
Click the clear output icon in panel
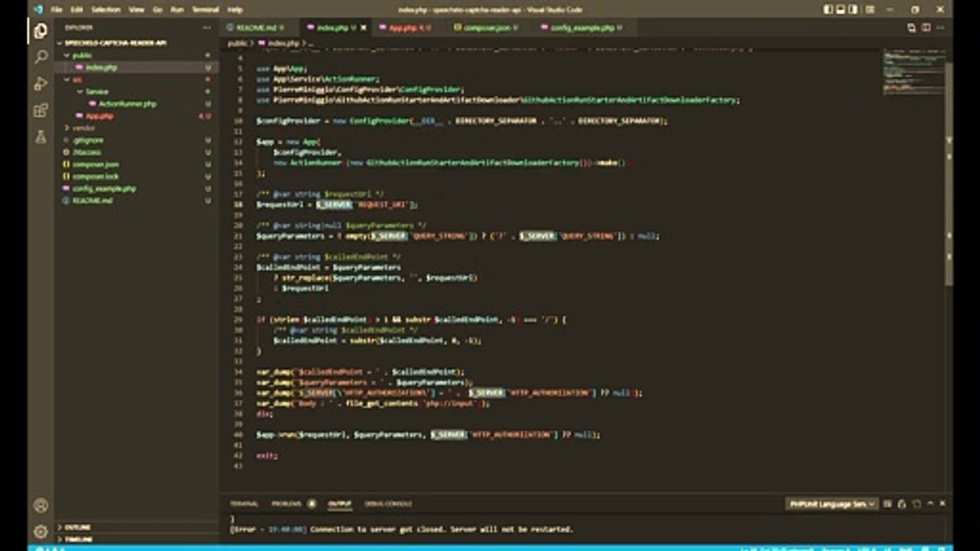point(888,504)
